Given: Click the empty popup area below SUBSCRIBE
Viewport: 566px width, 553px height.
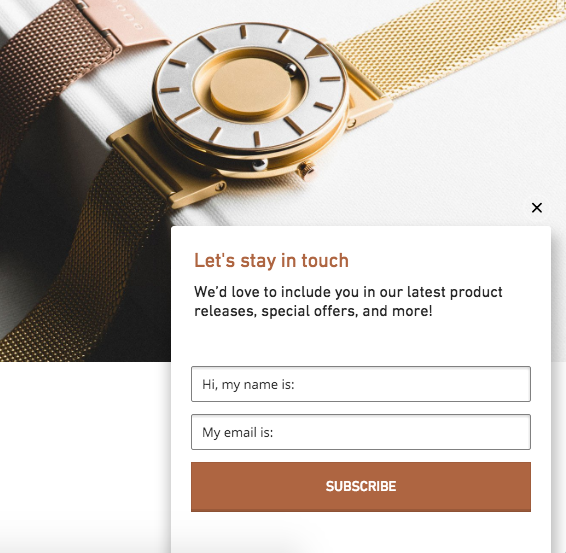Looking at the screenshot, I should click(361, 532).
